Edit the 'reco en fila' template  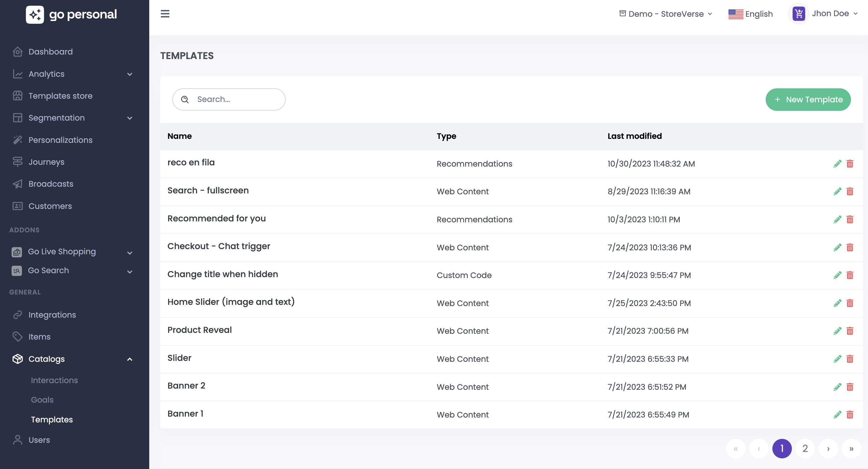837,164
